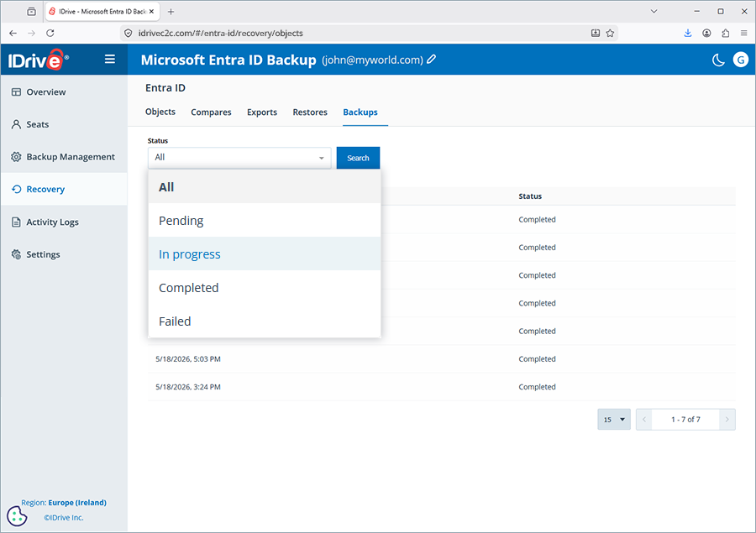Click site security shield icon
The width and height of the screenshot is (756, 533).
coord(129,34)
